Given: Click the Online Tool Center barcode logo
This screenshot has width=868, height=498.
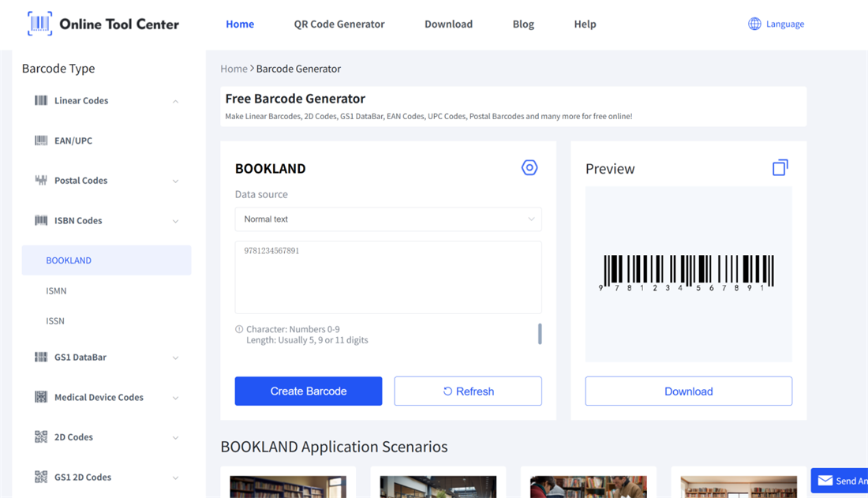Looking at the screenshot, I should coord(39,24).
